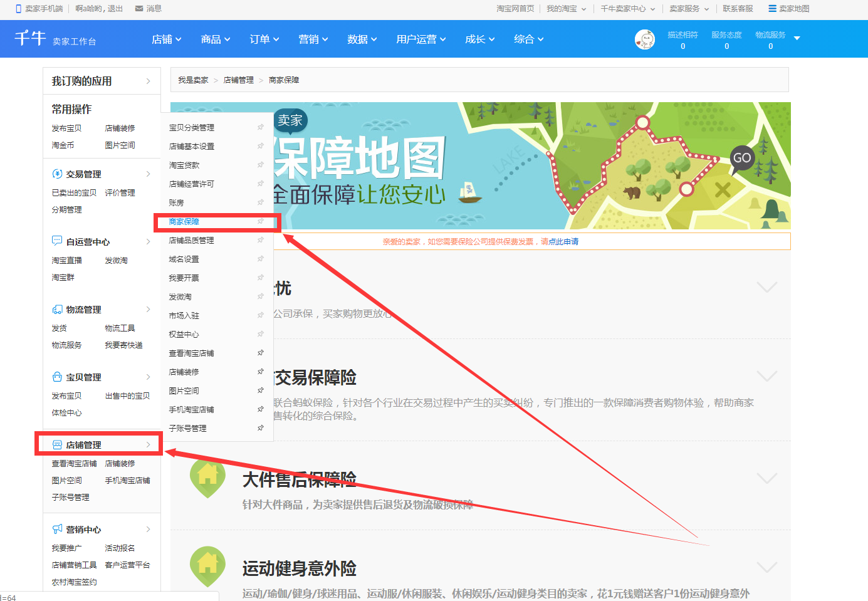Click 退出 to log out
Image resolution: width=868 pixels, height=601 pixels.
(x=115, y=9)
